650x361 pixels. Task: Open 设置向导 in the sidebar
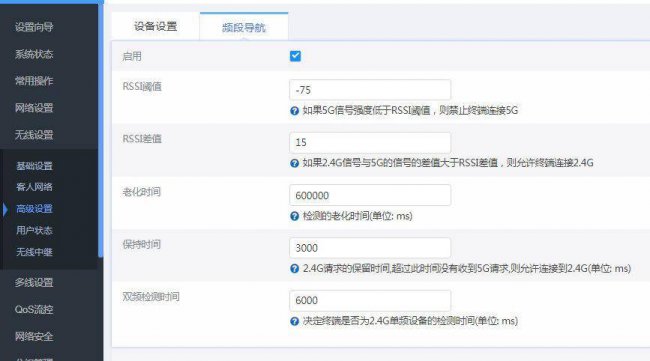point(34,27)
